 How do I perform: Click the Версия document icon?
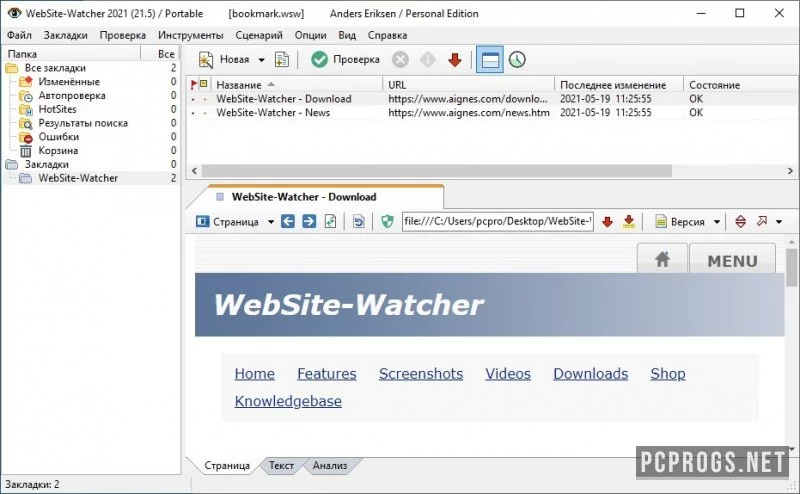tap(661, 221)
